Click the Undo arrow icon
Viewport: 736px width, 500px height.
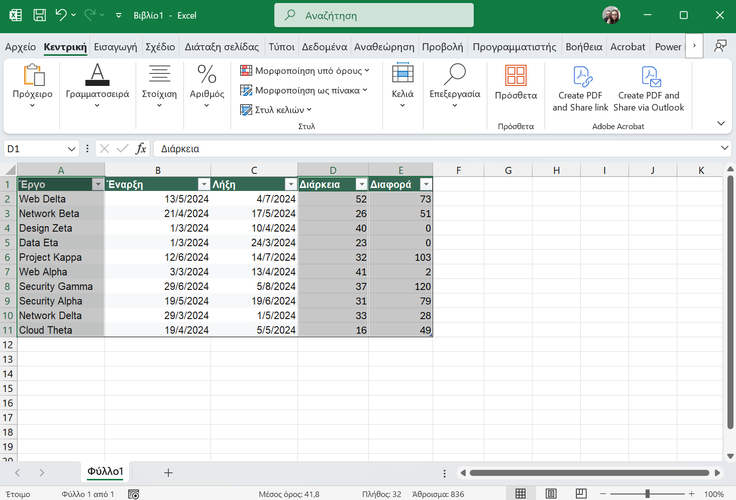point(62,16)
